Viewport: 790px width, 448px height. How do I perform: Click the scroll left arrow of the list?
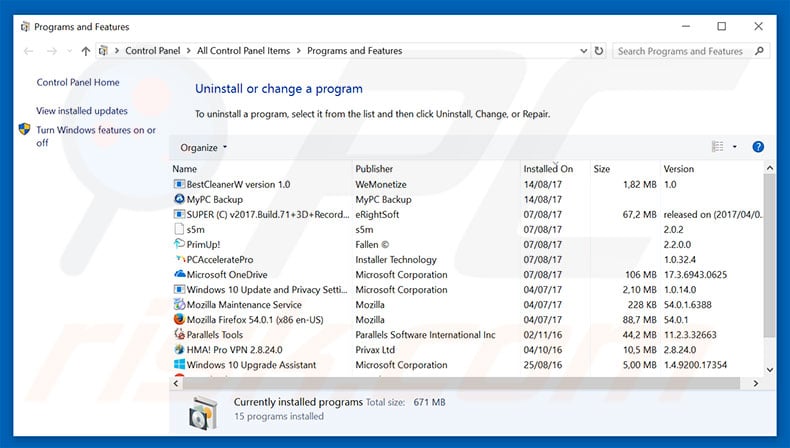pyautogui.click(x=176, y=383)
